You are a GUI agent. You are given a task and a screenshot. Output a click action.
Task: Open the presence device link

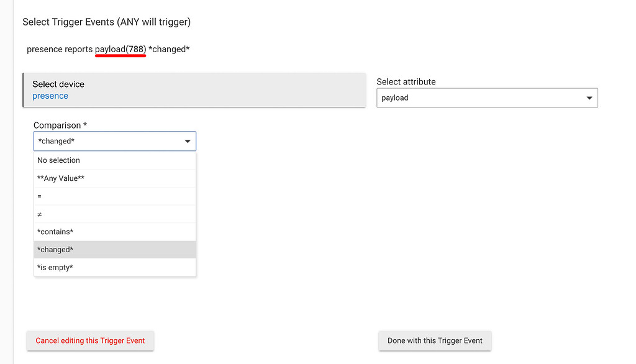coord(50,96)
